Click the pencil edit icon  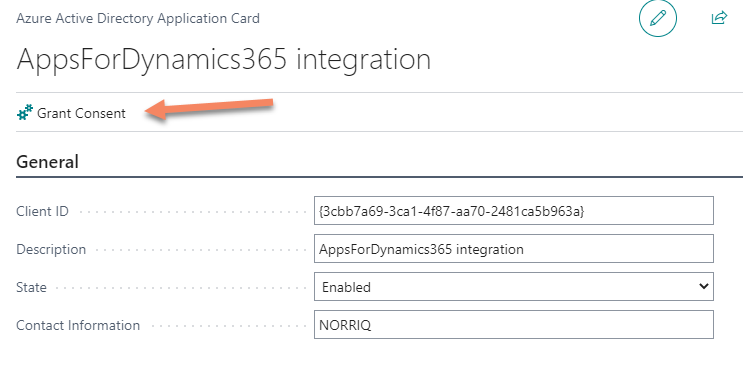click(x=658, y=18)
